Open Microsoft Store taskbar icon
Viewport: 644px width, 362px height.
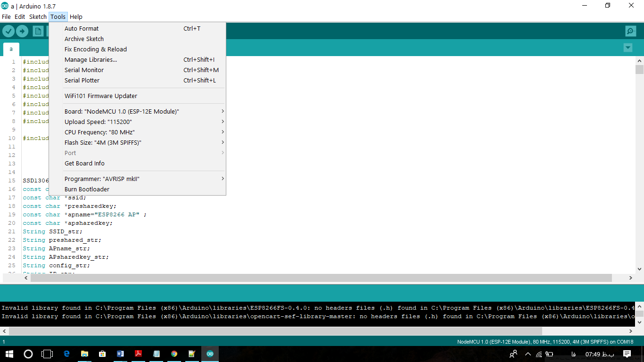click(x=102, y=354)
